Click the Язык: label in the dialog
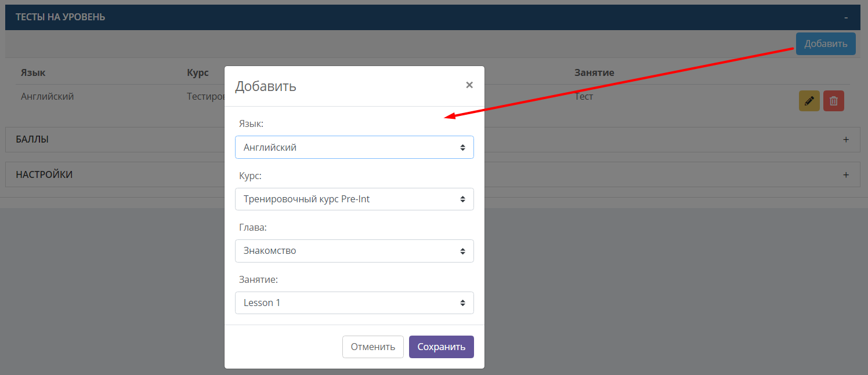868x375 pixels. pyautogui.click(x=251, y=124)
